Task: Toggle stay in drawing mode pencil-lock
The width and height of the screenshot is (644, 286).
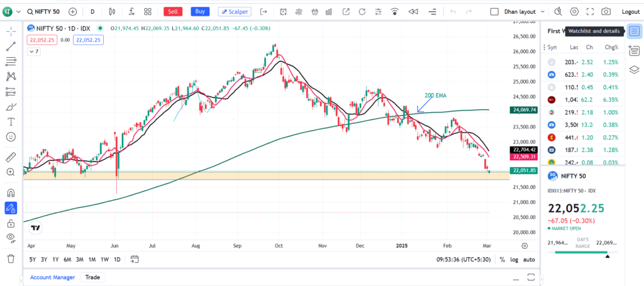Action: tap(11, 208)
